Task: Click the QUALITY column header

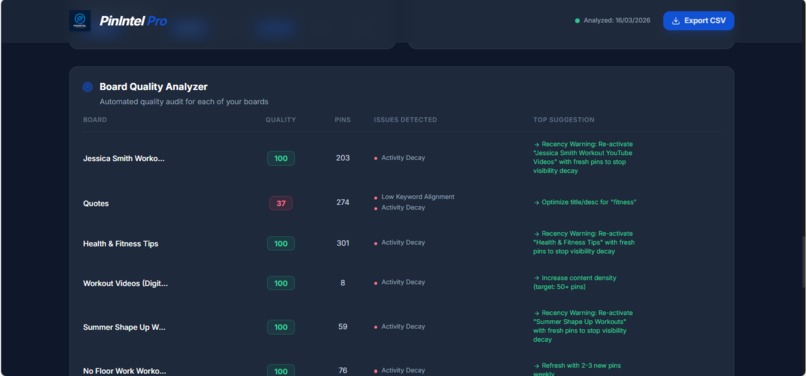Action: coord(281,120)
